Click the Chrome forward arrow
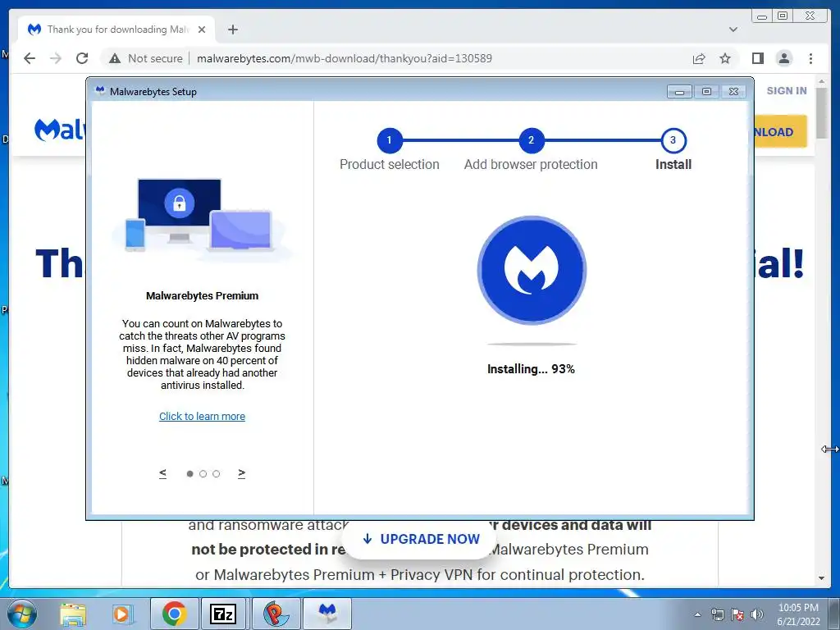Screen dimensions: 840x630 coord(56,58)
